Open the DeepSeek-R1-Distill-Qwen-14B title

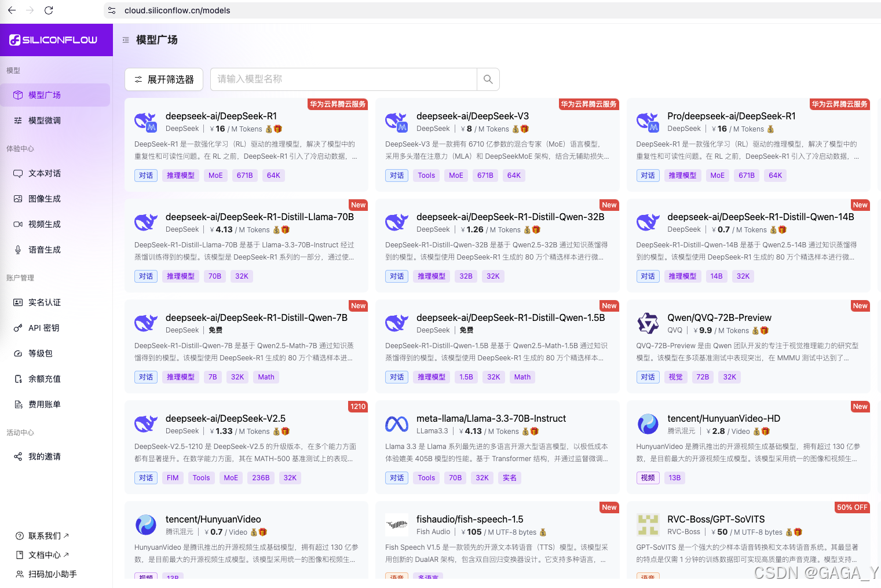pos(761,217)
